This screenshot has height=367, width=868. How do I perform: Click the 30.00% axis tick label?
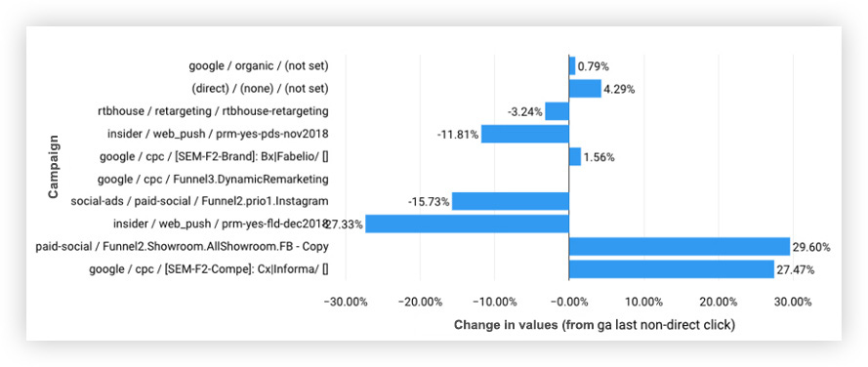pos(793,303)
